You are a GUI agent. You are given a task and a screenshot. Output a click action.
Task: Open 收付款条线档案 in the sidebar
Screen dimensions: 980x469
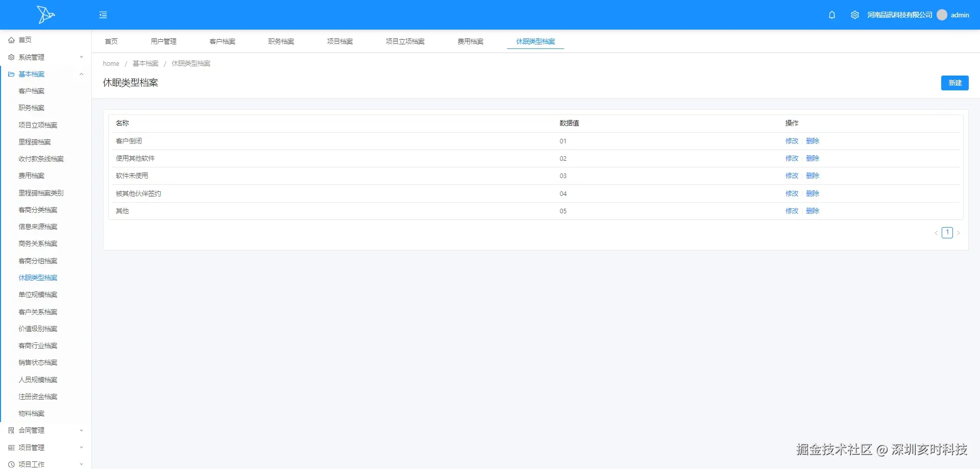(x=41, y=159)
